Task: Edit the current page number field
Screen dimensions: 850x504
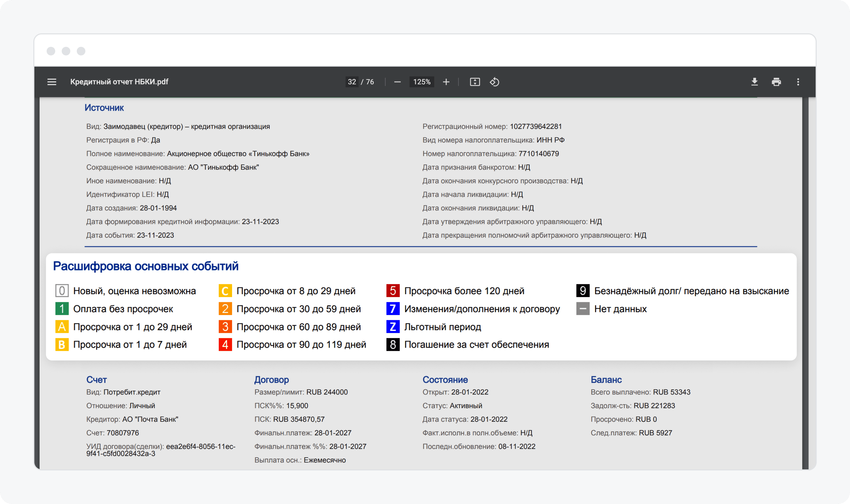Action: coord(352,82)
